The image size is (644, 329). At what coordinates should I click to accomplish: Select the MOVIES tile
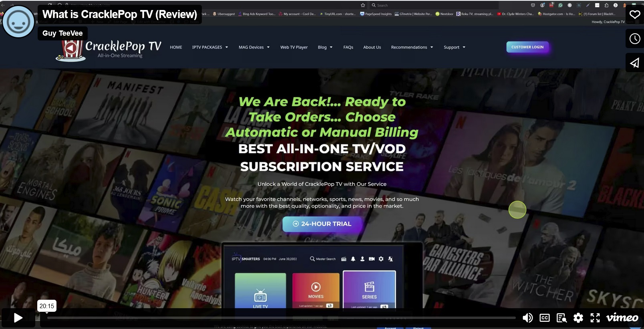(316, 291)
